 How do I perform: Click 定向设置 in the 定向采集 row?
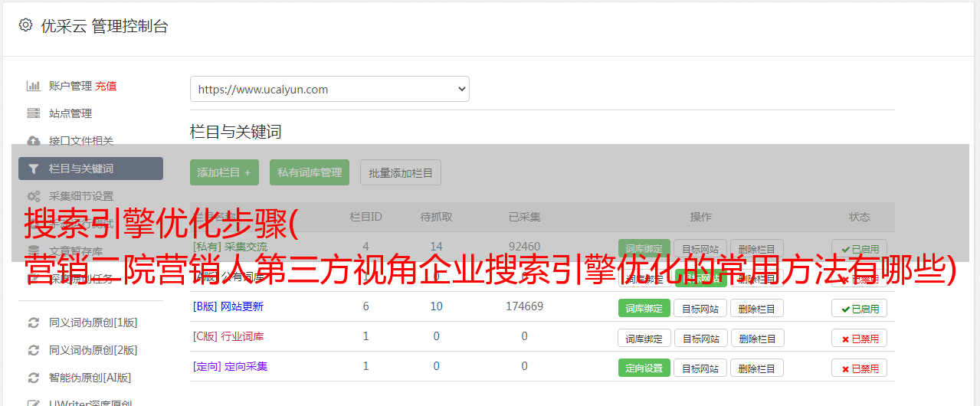[x=644, y=368]
